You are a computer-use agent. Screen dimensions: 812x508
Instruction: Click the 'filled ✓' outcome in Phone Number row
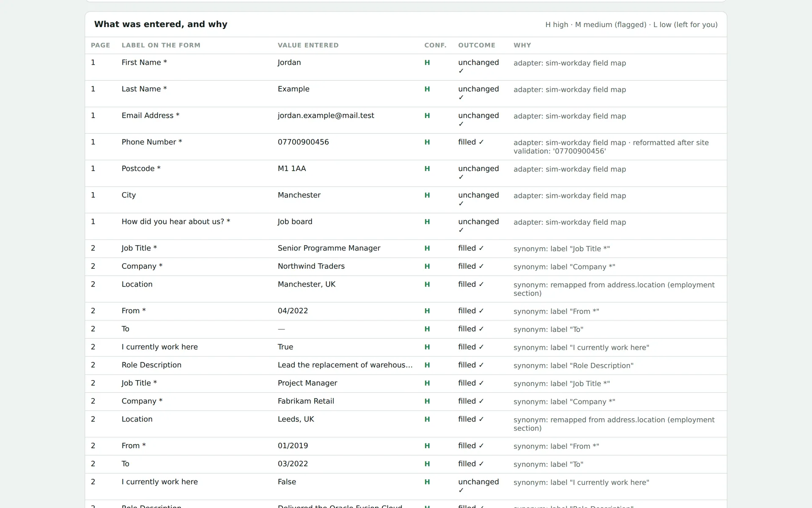[471, 142]
